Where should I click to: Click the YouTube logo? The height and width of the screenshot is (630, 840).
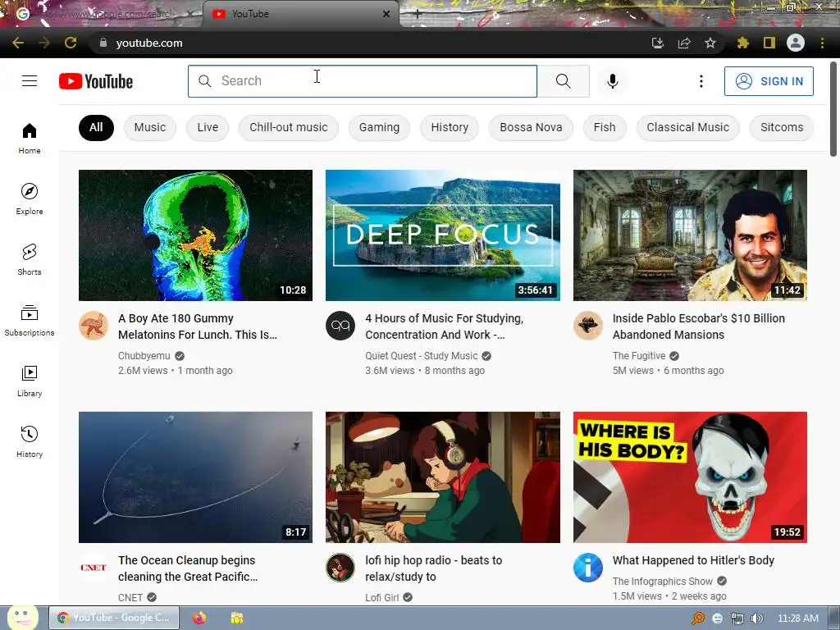(96, 81)
